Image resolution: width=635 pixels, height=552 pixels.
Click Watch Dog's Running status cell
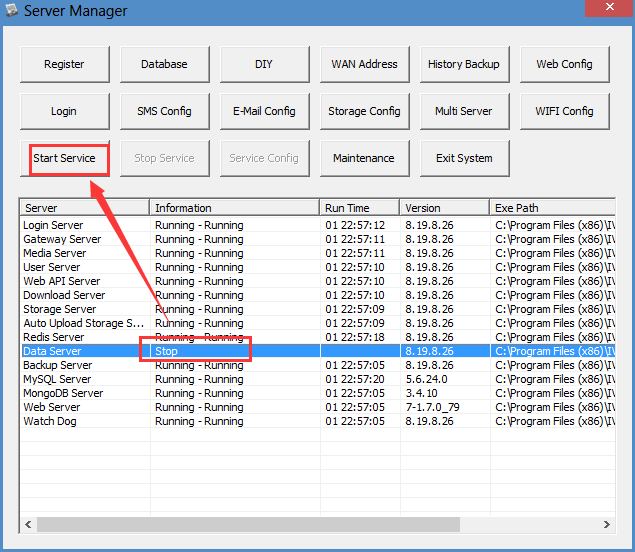pyautogui.click(x=235, y=422)
